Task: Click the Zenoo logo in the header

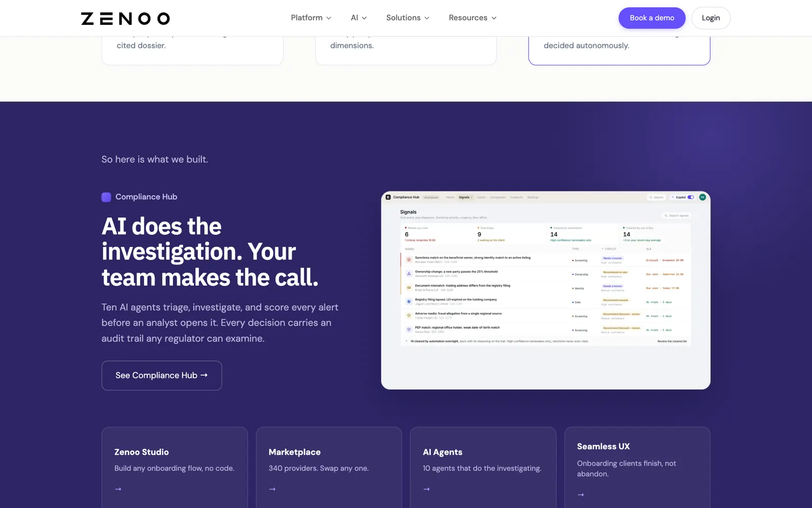Action: click(x=125, y=18)
